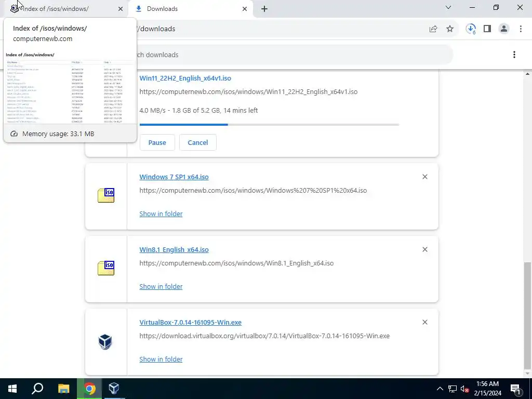
Task: Click the Win11 ISO source URL text
Action: (x=248, y=91)
